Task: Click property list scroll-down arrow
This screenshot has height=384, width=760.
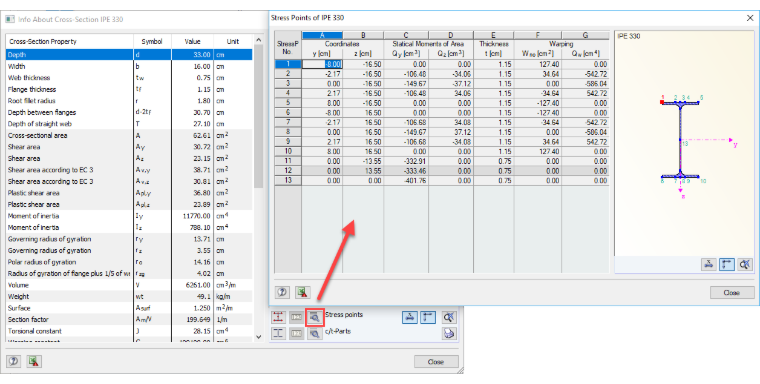Action: tap(258, 336)
